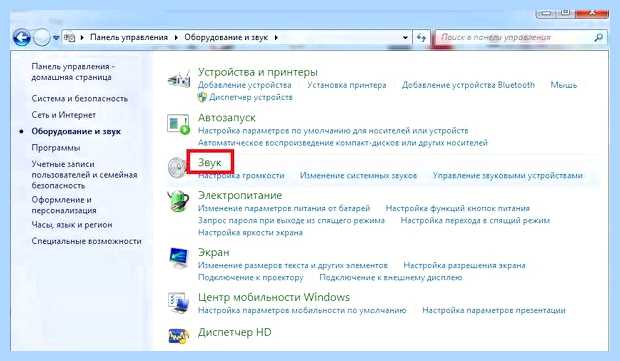
Task: Open the Мышь settings link
Action: (564, 85)
